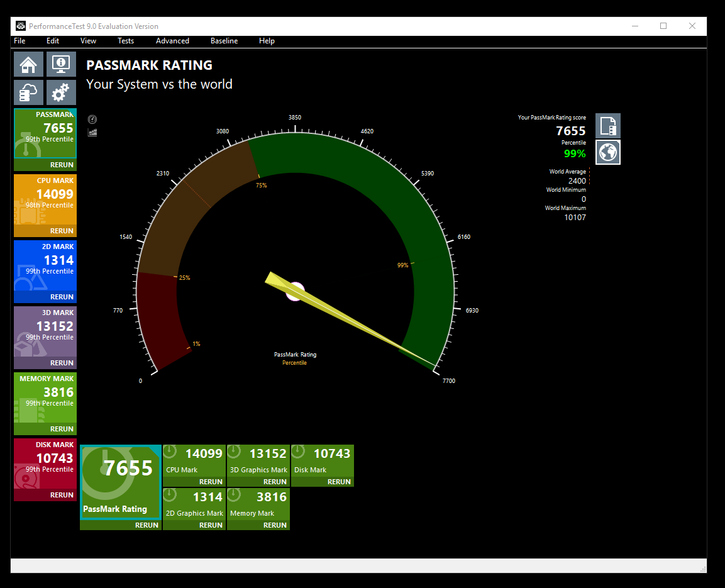Select the 2D MARK 1314 sidebar tile

click(45, 265)
